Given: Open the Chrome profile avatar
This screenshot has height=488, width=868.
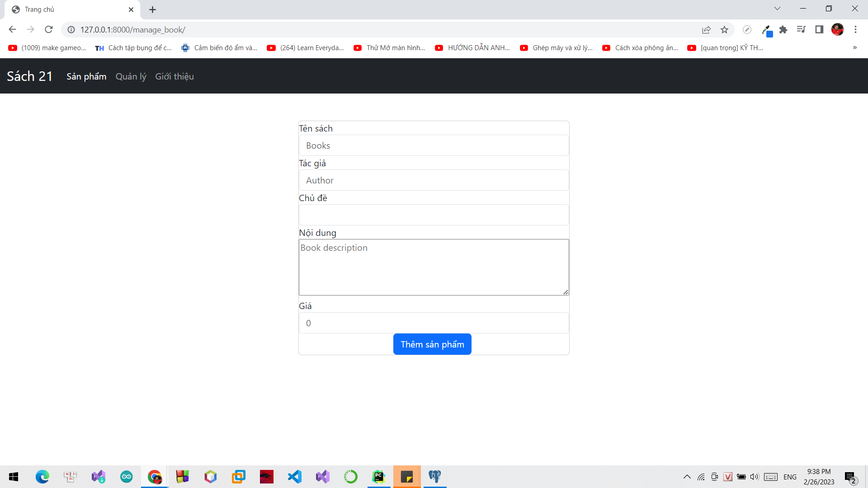Looking at the screenshot, I should [x=837, y=30].
